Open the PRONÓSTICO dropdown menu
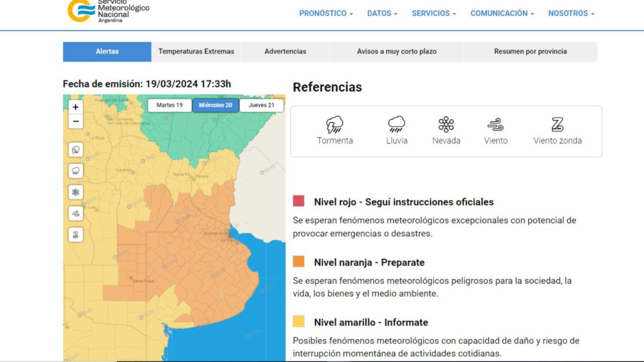Viewport: 644px width, 362px height. [x=325, y=13]
